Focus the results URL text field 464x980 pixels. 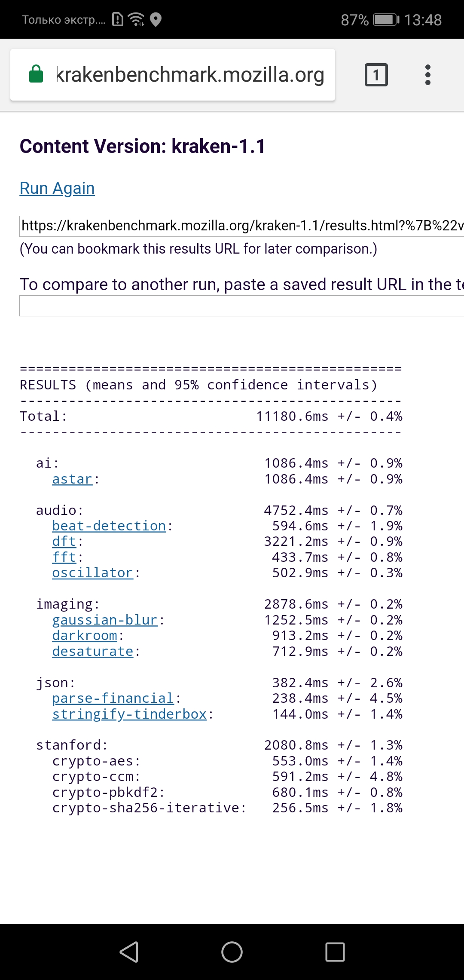[241, 226]
